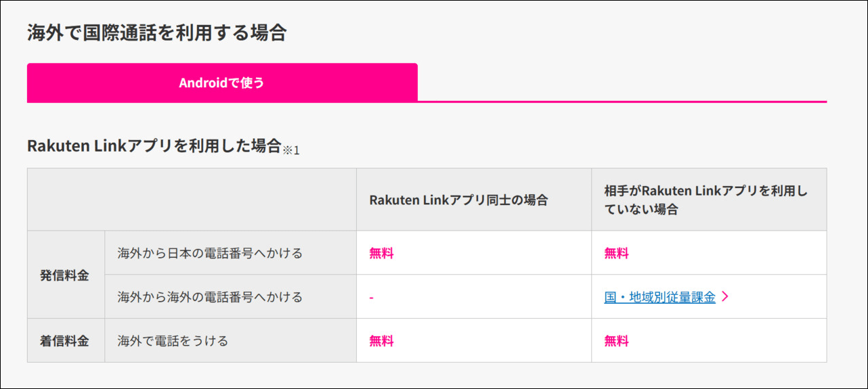Click the ※1 footnote marker
This screenshot has height=389, width=868.
[291, 150]
